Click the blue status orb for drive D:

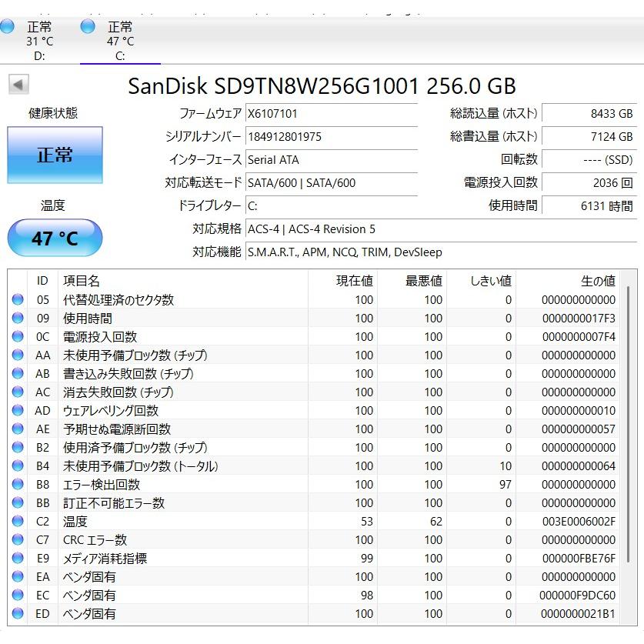click(7, 27)
